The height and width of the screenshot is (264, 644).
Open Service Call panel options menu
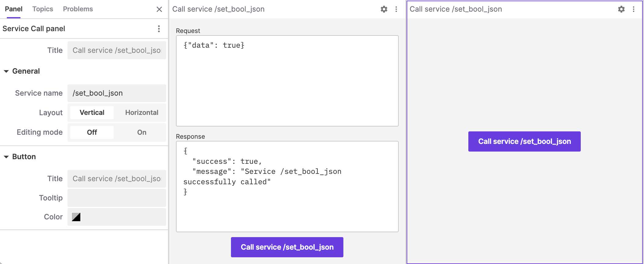[x=159, y=29]
